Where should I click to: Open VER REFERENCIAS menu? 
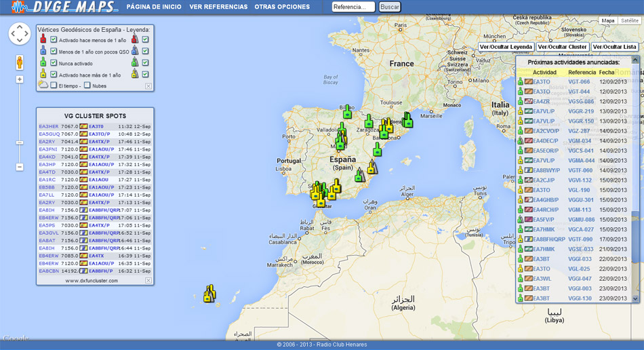(218, 7)
